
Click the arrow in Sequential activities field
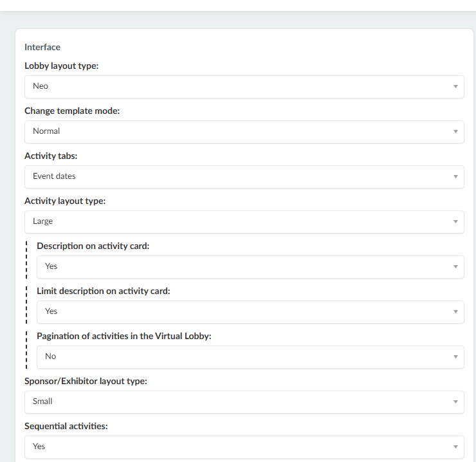(x=455, y=447)
